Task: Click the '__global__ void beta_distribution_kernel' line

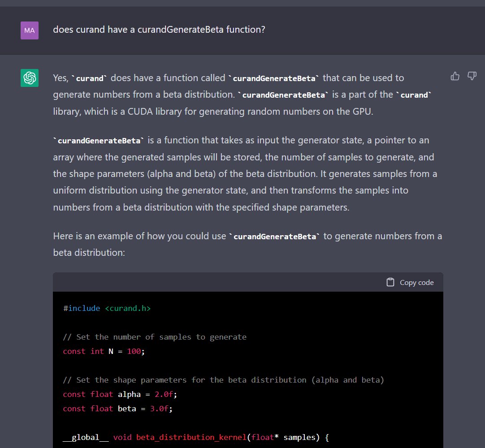Action: click(196, 437)
